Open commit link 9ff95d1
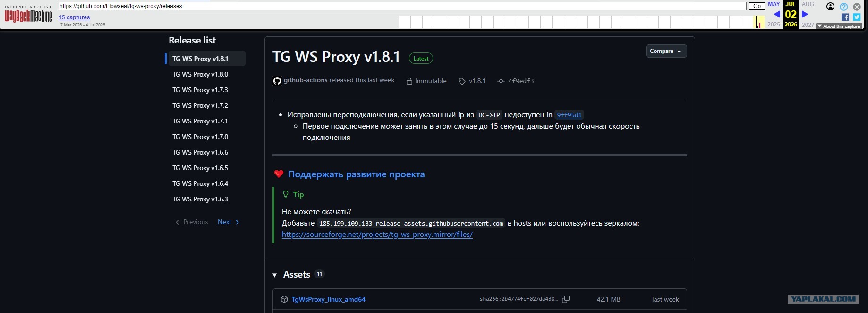 click(569, 115)
